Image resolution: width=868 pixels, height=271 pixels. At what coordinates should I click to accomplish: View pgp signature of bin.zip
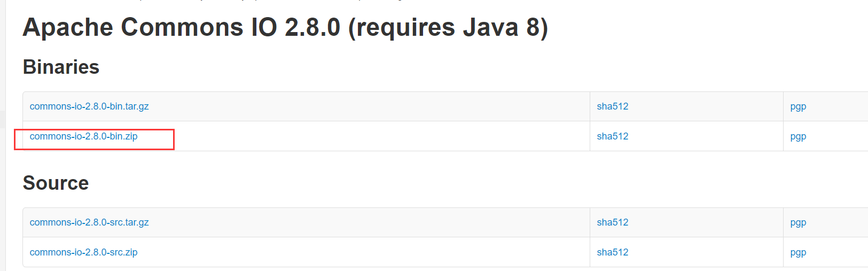click(x=798, y=136)
